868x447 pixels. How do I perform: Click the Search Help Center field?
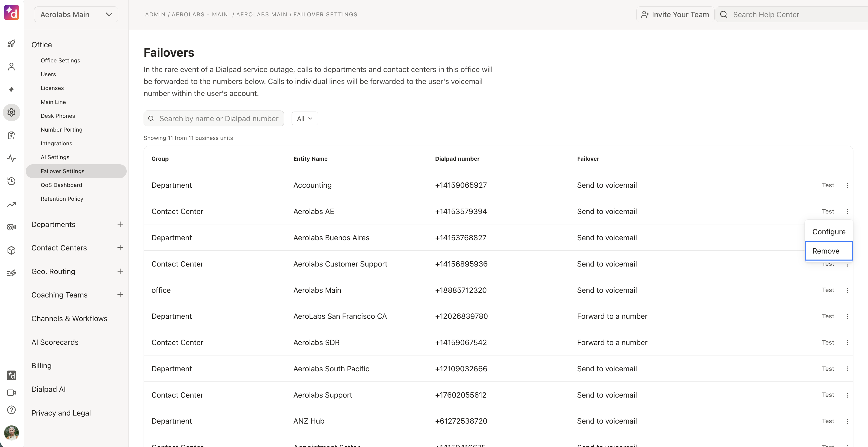(792, 15)
